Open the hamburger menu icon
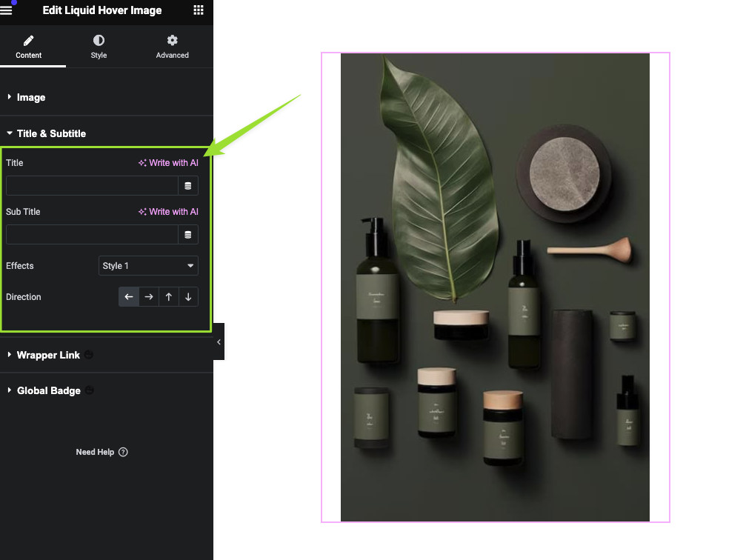 [x=6, y=10]
